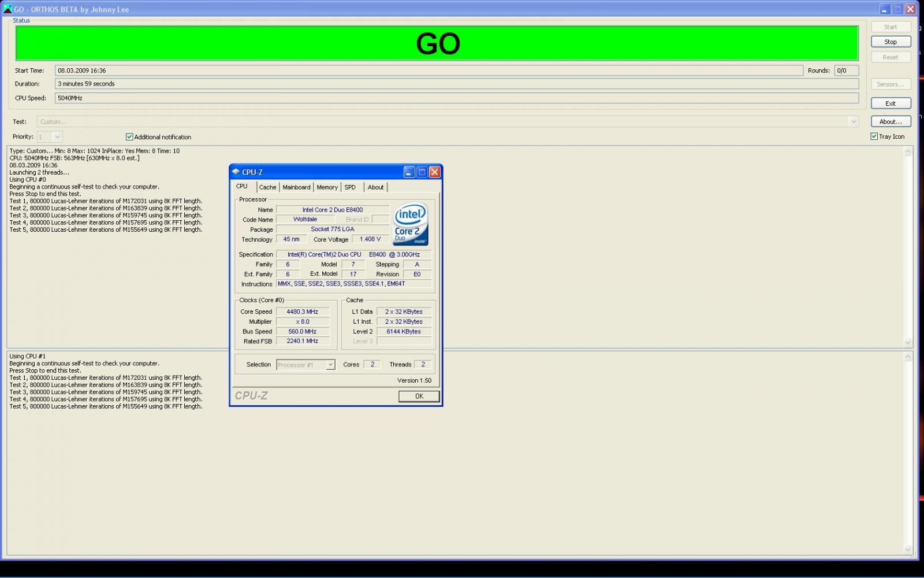Click the L1 Data 2 x 32 KBytes value

(404, 312)
